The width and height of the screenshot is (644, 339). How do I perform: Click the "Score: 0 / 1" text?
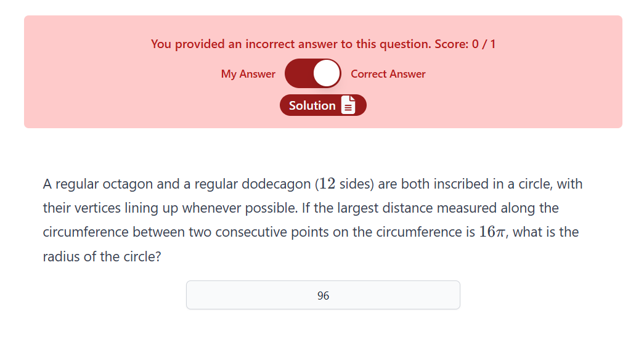click(x=465, y=44)
